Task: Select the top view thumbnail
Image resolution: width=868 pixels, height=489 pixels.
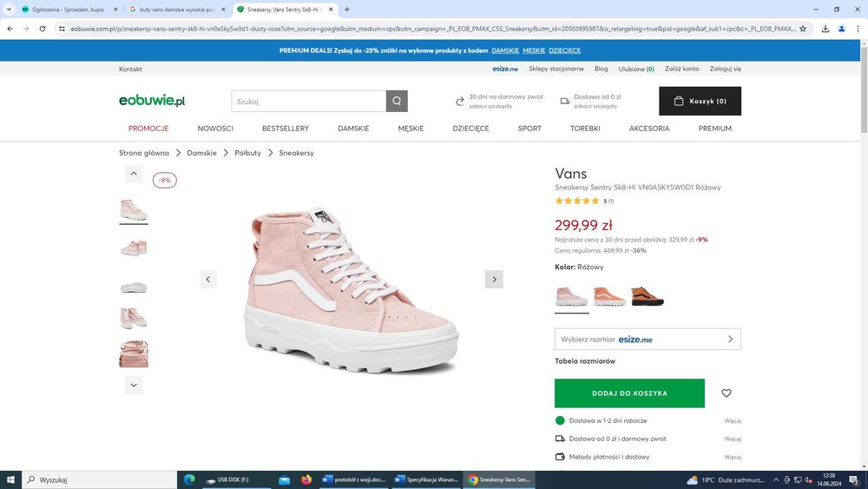Action: pos(134,354)
